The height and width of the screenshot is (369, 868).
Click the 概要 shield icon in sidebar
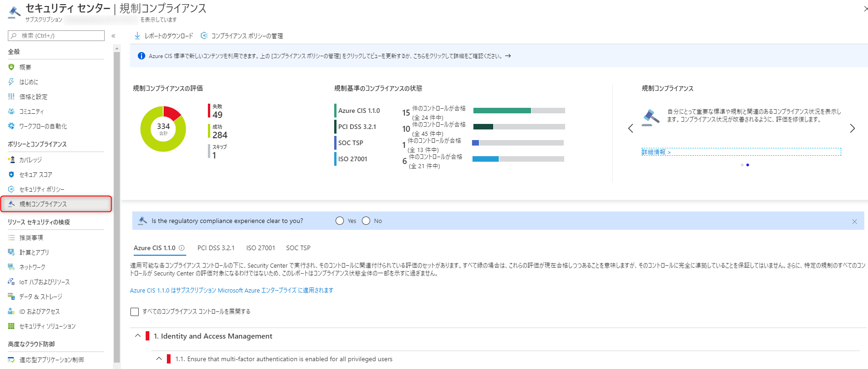[x=11, y=67]
